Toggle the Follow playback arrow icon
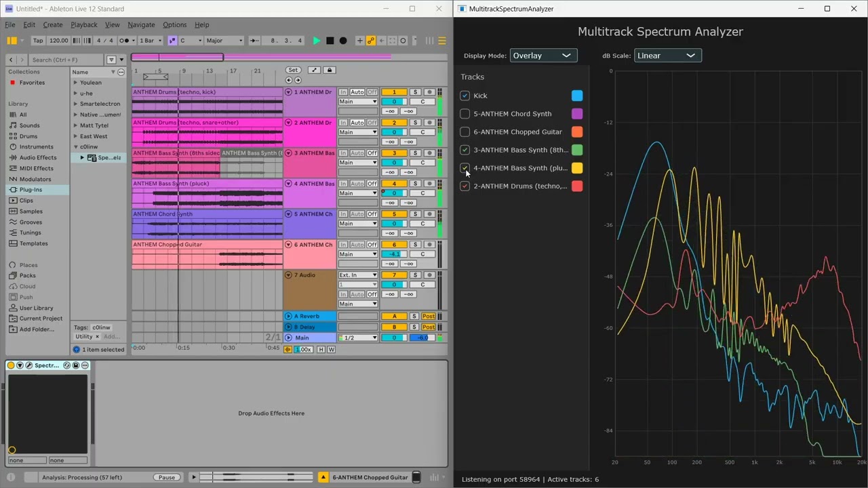Viewport: 868px width, 488px height. [x=254, y=41]
